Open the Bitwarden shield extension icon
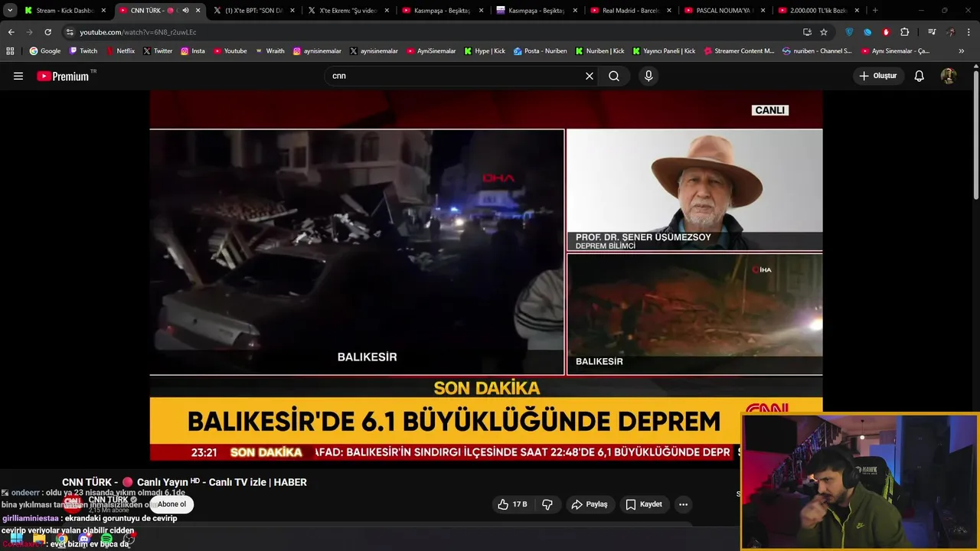This screenshot has width=980, height=551. 849,32
